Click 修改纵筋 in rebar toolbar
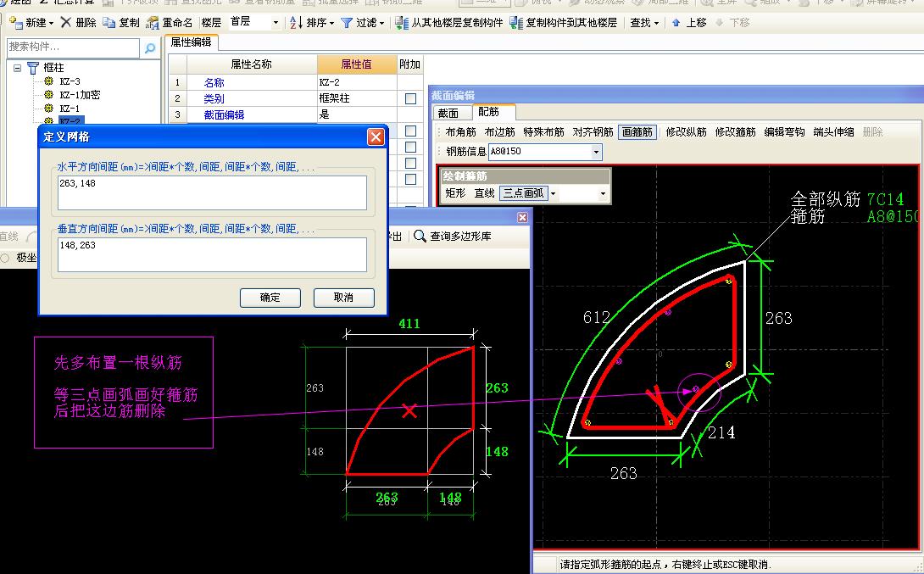This screenshot has width=924, height=574. 686,132
